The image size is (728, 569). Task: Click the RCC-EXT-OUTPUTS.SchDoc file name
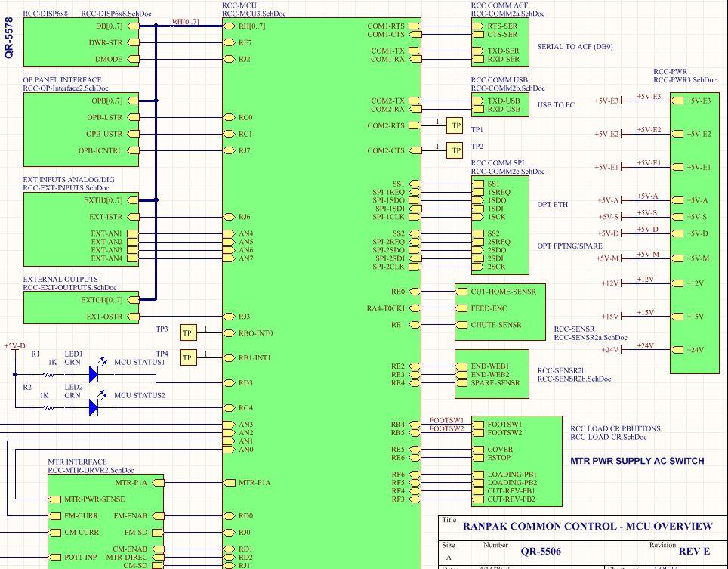(69, 287)
